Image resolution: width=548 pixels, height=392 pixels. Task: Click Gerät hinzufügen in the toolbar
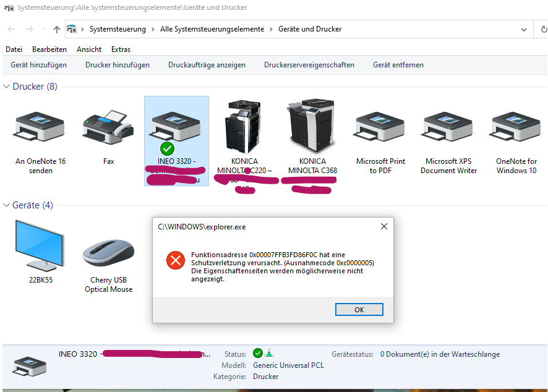click(x=38, y=65)
